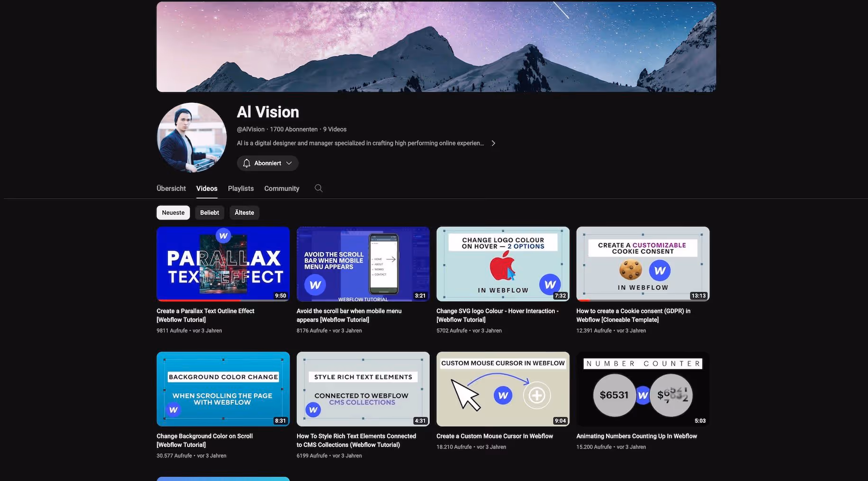Click the 4:31 duration badge

[420, 421]
